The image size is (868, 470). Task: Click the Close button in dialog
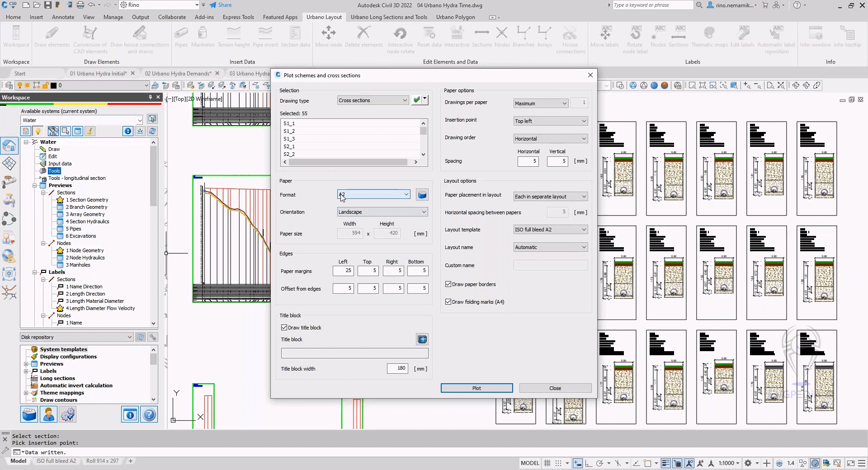pyautogui.click(x=555, y=388)
